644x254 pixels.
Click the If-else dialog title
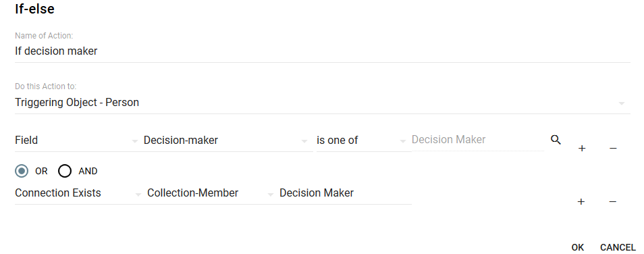point(35,9)
